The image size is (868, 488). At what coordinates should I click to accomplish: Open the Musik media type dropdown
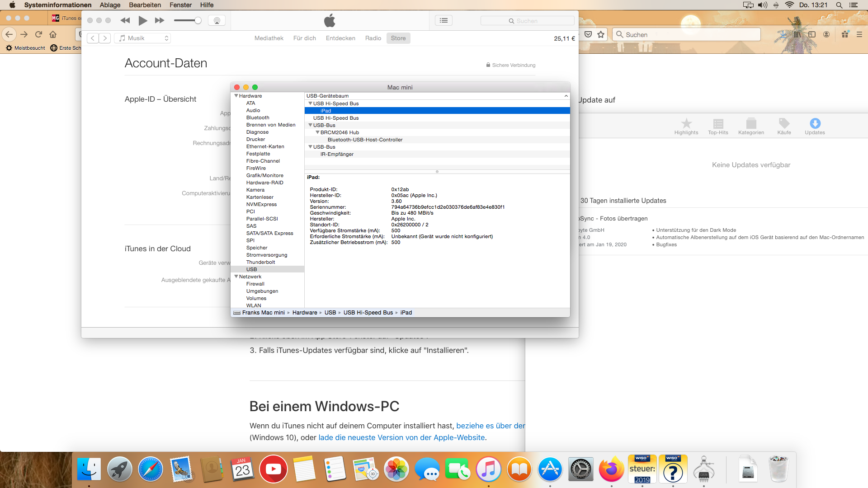tap(142, 38)
